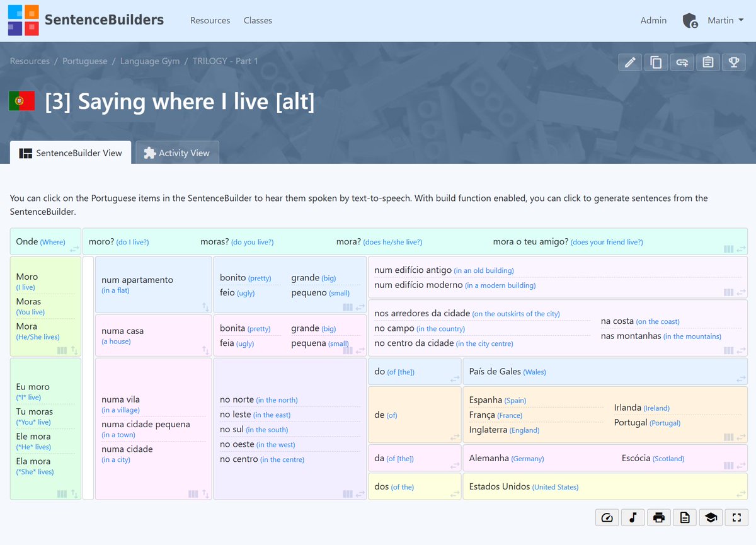The width and height of the screenshot is (756, 545).
Task: Click 'num edifício moderno'
Action: tap(419, 285)
